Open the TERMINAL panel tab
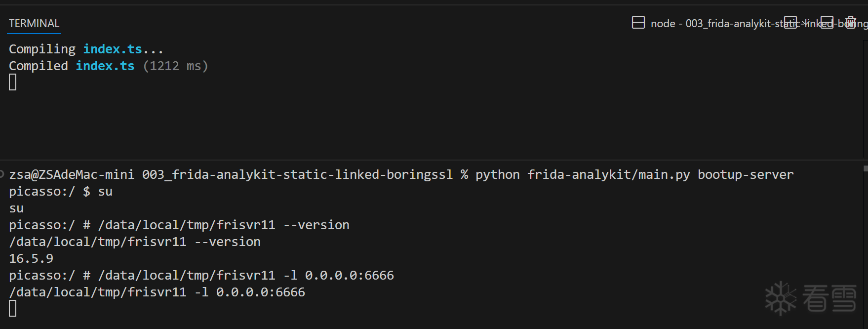Viewport: 868px width, 329px height. (x=34, y=24)
